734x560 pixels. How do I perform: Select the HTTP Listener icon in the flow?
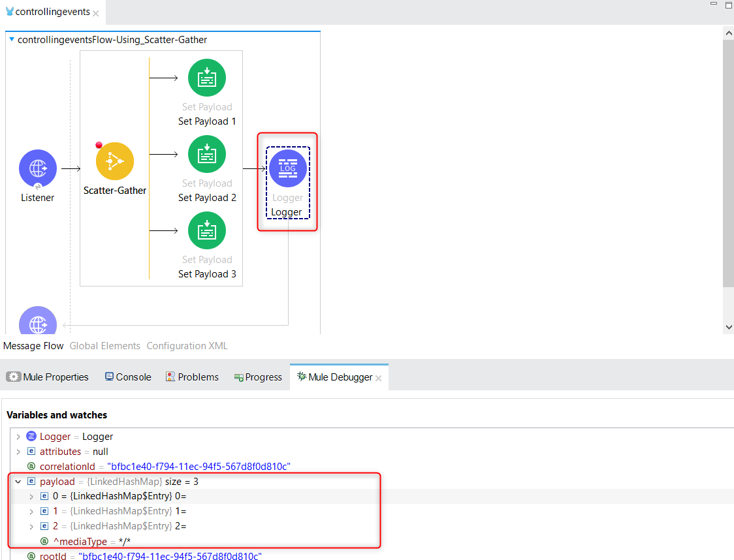tap(37, 168)
